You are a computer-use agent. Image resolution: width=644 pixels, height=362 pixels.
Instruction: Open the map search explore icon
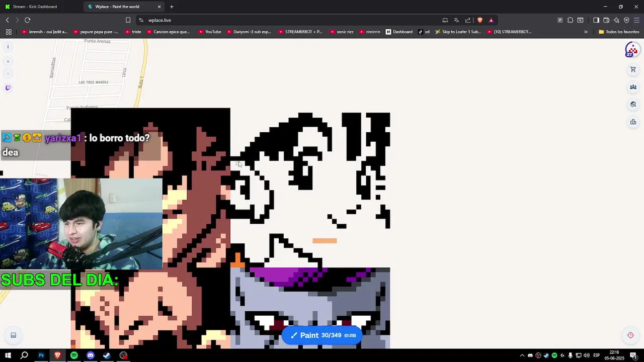point(633,105)
